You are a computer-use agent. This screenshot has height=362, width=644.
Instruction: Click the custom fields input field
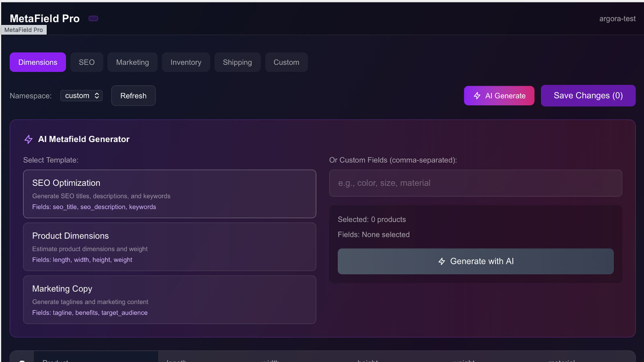coord(475,183)
